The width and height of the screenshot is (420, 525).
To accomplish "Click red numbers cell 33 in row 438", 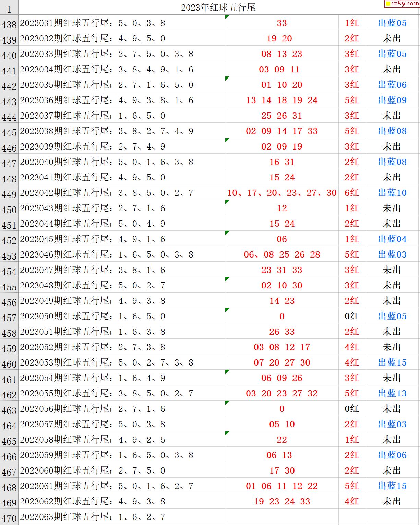I will tap(282, 23).
